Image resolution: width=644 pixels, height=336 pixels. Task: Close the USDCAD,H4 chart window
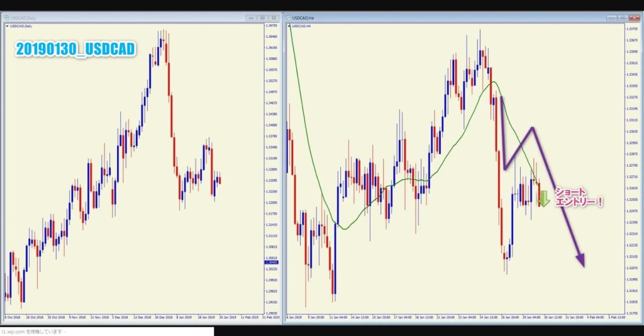pyautogui.click(x=634, y=18)
